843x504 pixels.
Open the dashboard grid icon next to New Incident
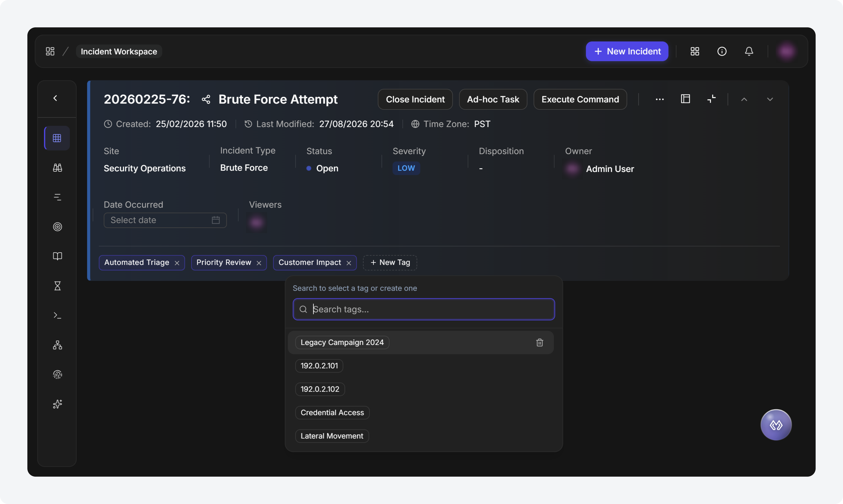(x=695, y=51)
